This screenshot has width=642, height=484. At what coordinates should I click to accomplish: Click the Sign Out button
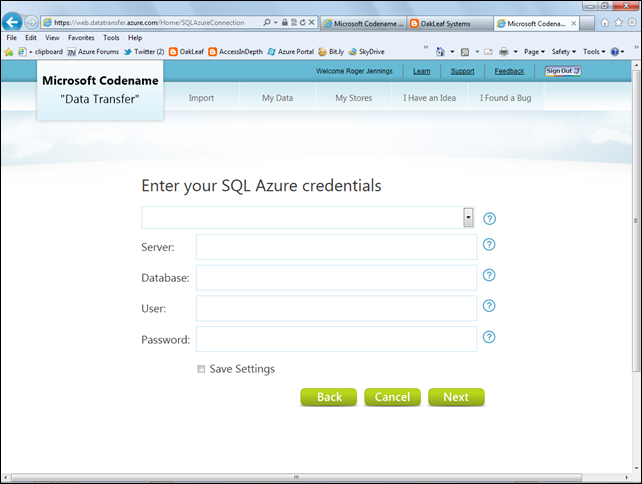[563, 71]
